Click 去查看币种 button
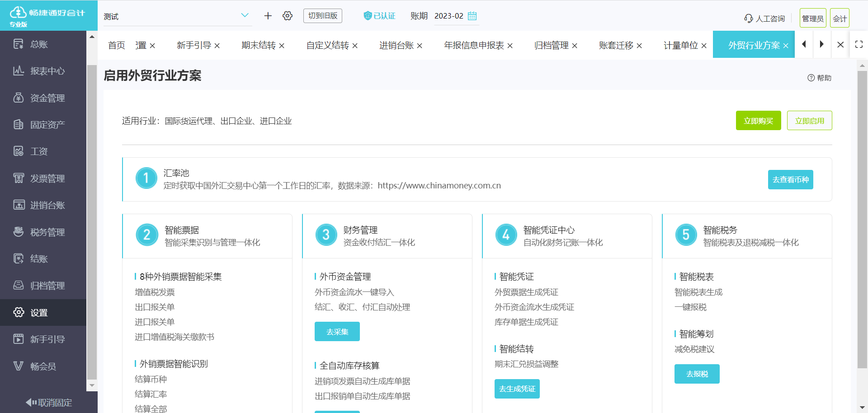Screen dimensions: 868x413 point(791,179)
